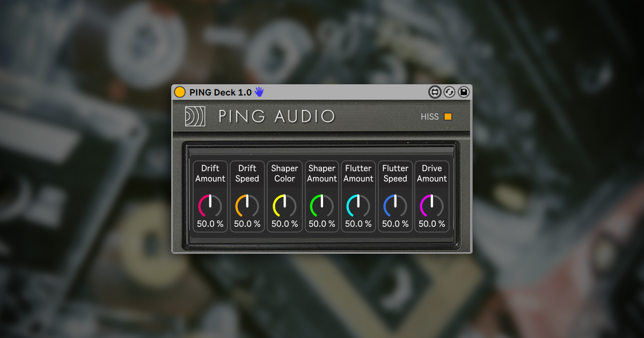
Task: Disable the orange HISS toggle
Action: point(448,116)
